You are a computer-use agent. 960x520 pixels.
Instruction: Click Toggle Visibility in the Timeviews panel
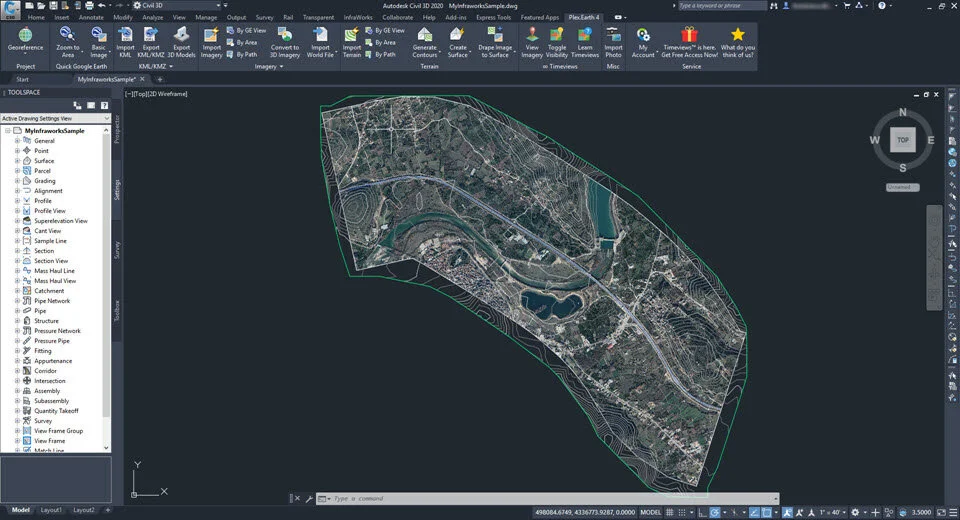click(x=557, y=41)
